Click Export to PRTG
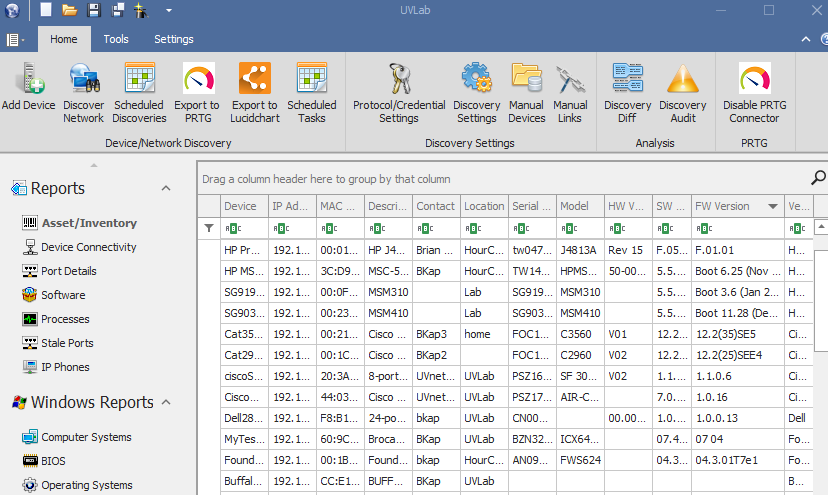 (x=197, y=93)
